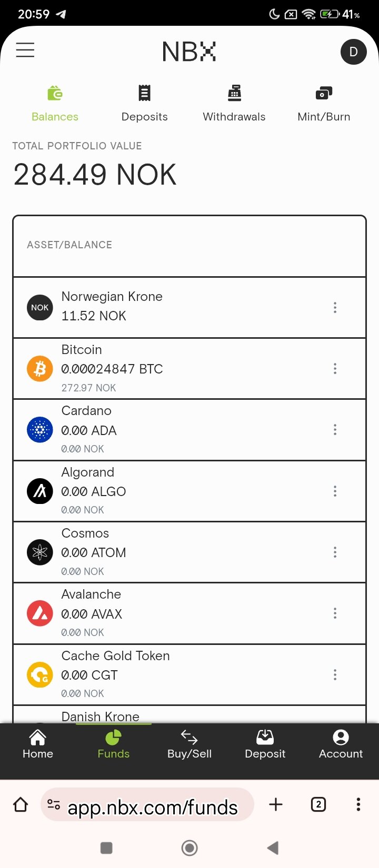The width and height of the screenshot is (379, 868).
Task: Open the hamburger navigation menu
Action: point(25,51)
